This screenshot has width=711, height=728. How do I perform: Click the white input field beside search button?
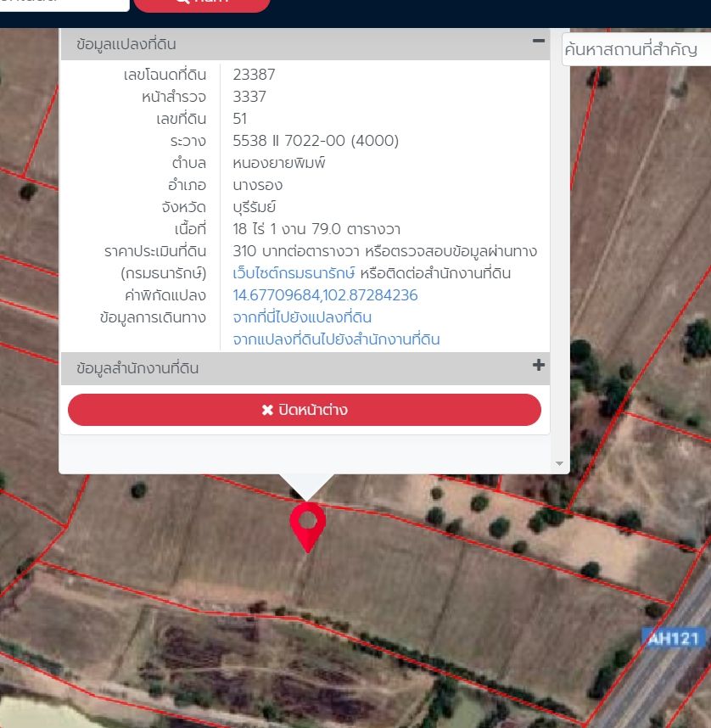(64, 4)
